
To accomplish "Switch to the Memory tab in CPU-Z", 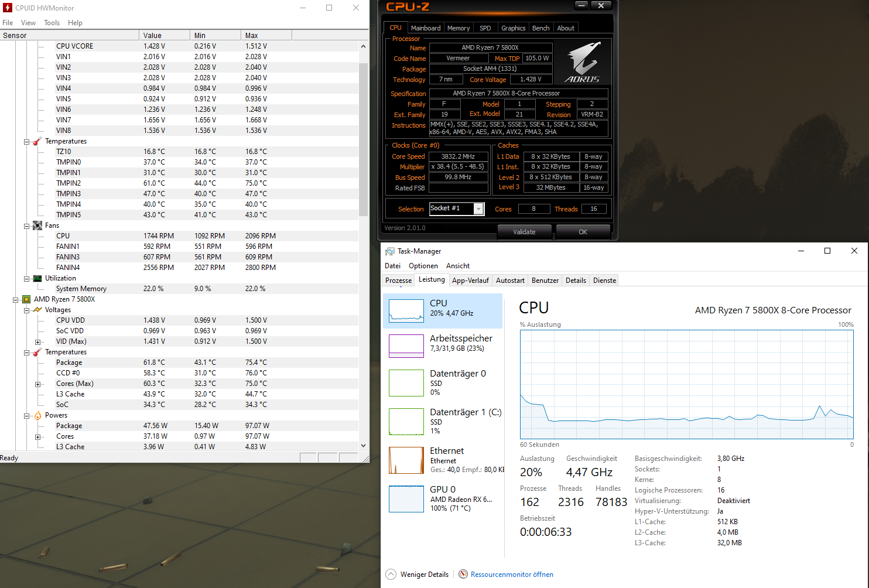I will (x=459, y=28).
